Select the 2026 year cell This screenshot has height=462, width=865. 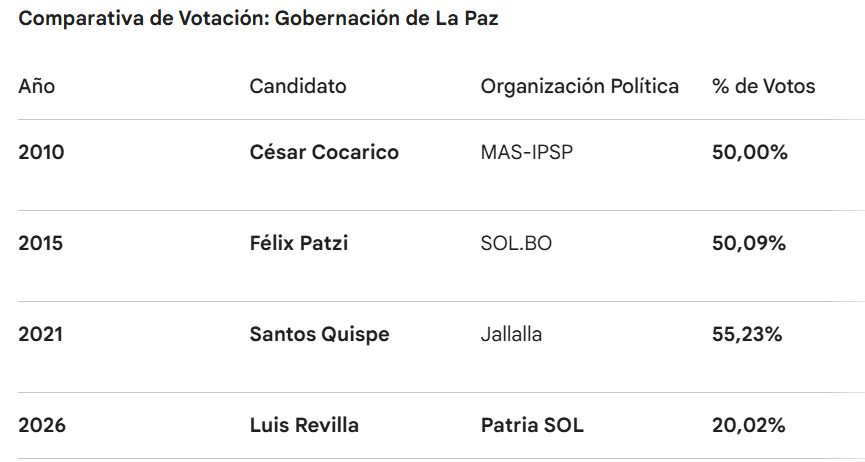pyautogui.click(x=42, y=425)
